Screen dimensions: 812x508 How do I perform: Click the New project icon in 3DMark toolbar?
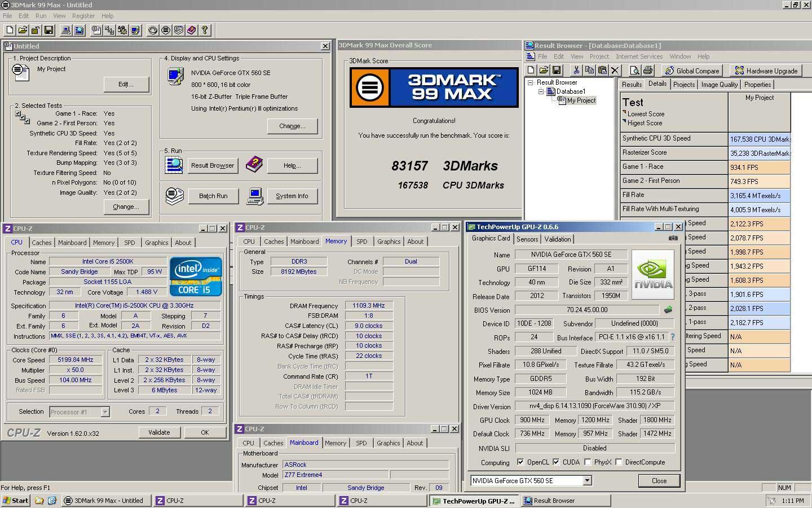pyautogui.click(x=10, y=30)
